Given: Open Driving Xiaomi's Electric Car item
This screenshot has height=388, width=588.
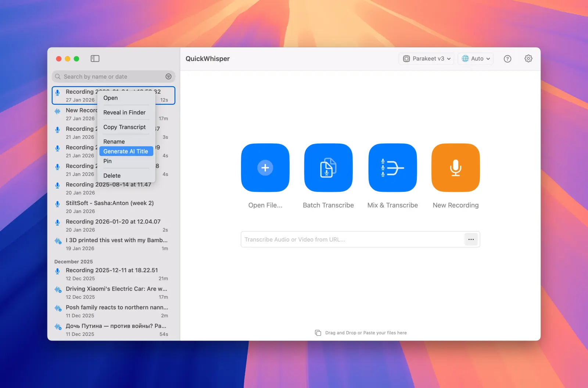Looking at the screenshot, I should (113, 293).
